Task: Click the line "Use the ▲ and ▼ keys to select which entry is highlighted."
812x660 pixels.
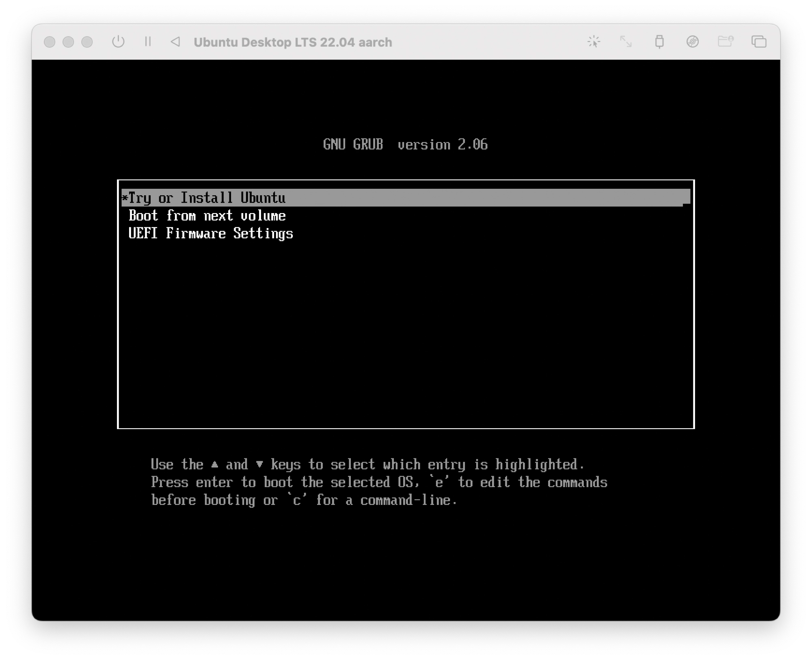Action: tap(367, 464)
